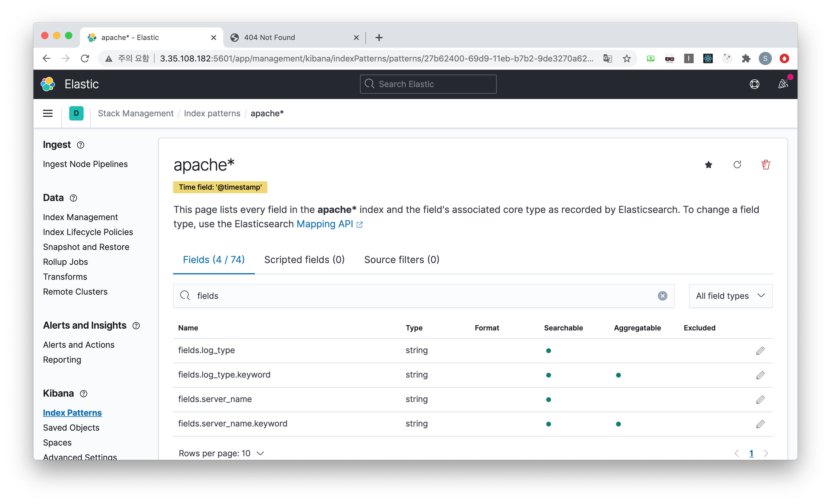Open the help menu lifebuoy icon
The image size is (831, 504).
pyautogui.click(x=755, y=84)
